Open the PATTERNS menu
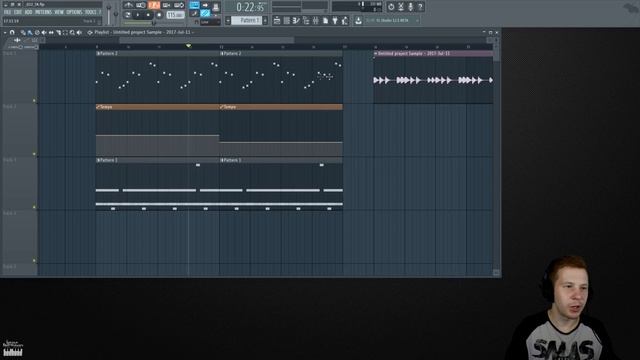 tap(43, 12)
